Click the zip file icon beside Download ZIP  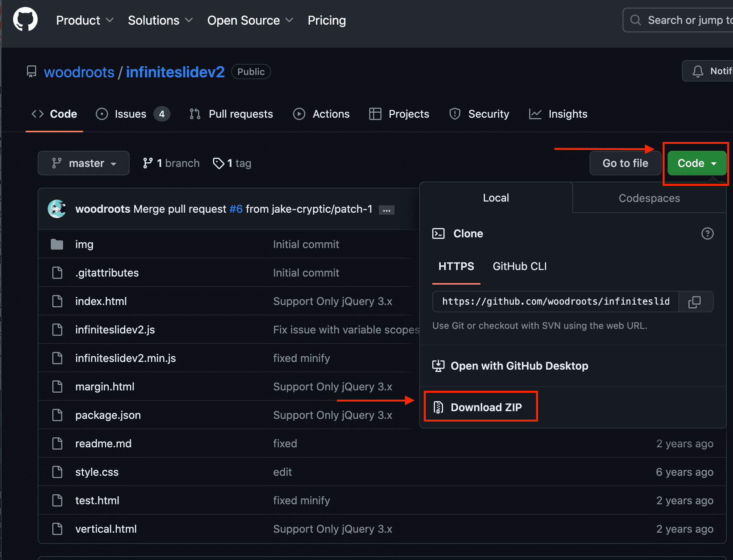click(x=438, y=407)
